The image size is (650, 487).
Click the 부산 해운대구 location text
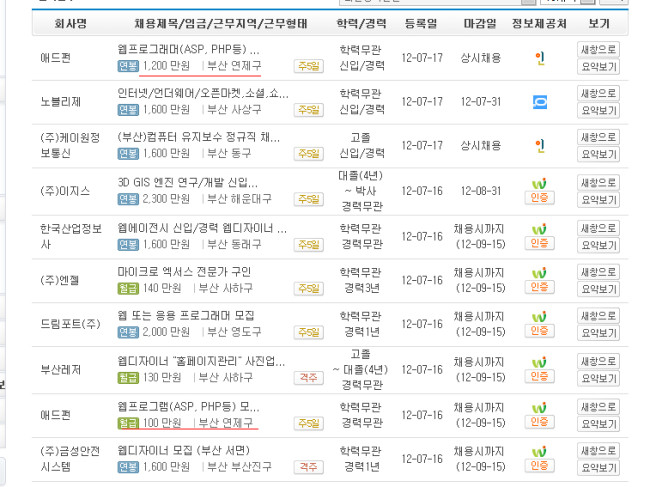239,199
